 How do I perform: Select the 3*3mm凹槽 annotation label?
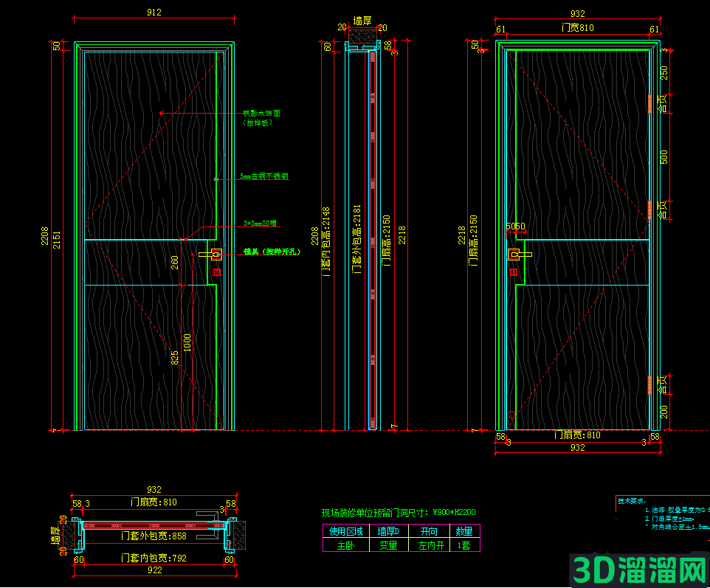click(260, 223)
